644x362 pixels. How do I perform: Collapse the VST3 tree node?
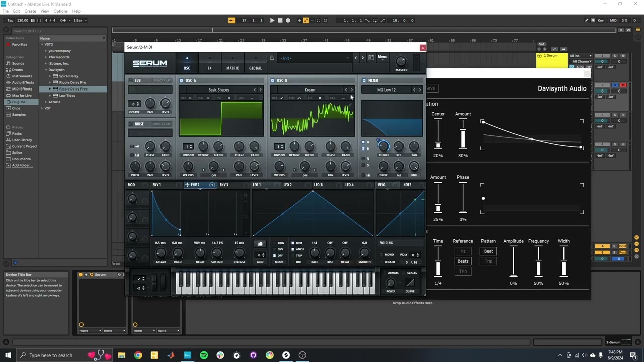click(42, 45)
